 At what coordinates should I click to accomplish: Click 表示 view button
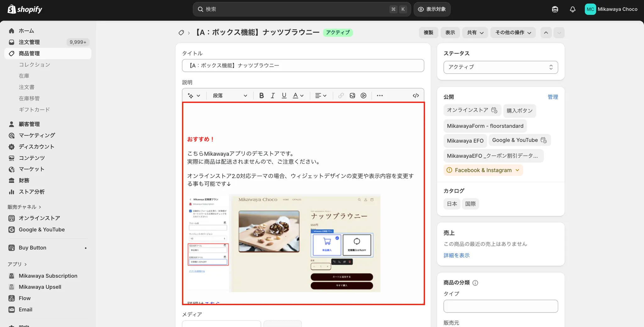[450, 33]
